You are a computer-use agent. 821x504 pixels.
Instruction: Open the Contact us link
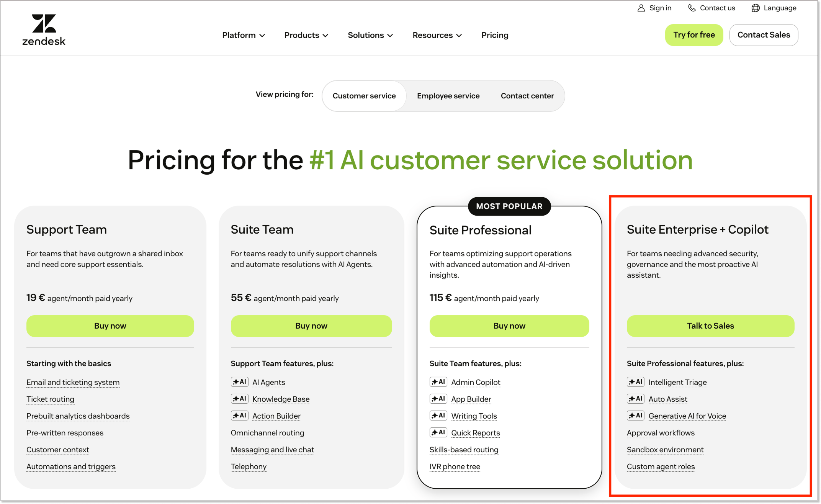711,8
